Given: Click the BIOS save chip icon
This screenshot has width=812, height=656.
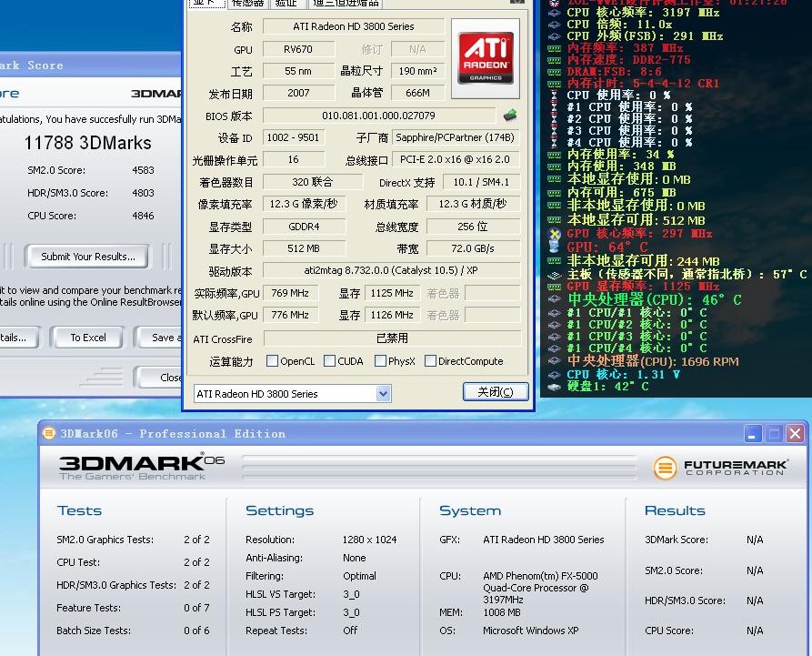Looking at the screenshot, I should coord(511,116).
